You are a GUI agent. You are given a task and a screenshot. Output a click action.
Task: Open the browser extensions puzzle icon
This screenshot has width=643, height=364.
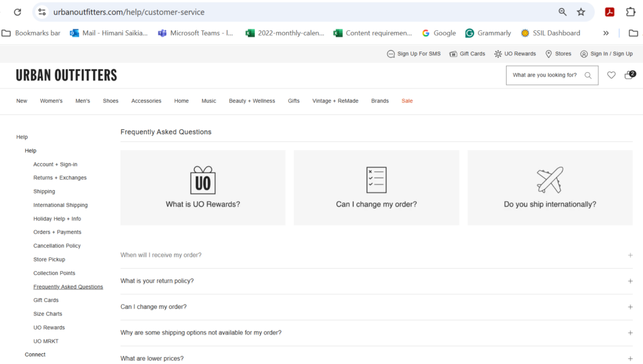coord(630,12)
